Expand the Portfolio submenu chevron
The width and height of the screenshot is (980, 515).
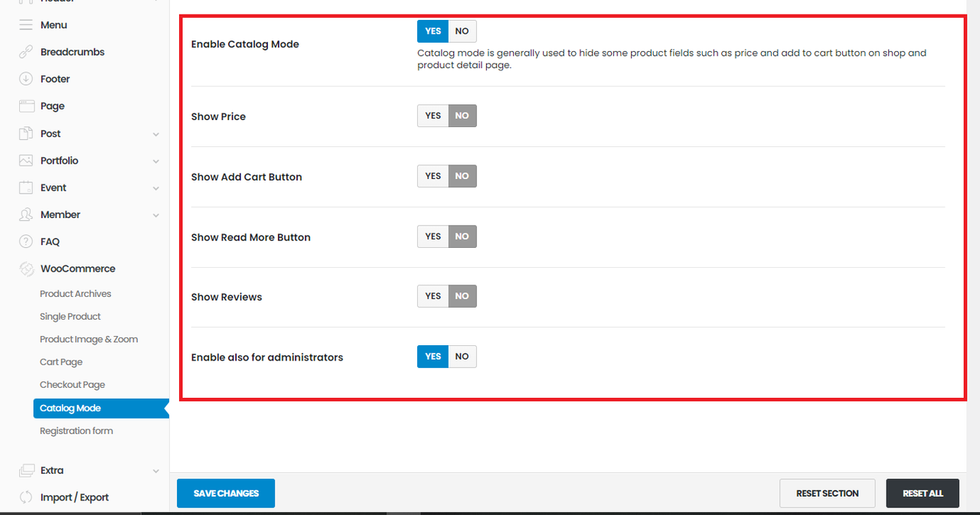(x=156, y=161)
